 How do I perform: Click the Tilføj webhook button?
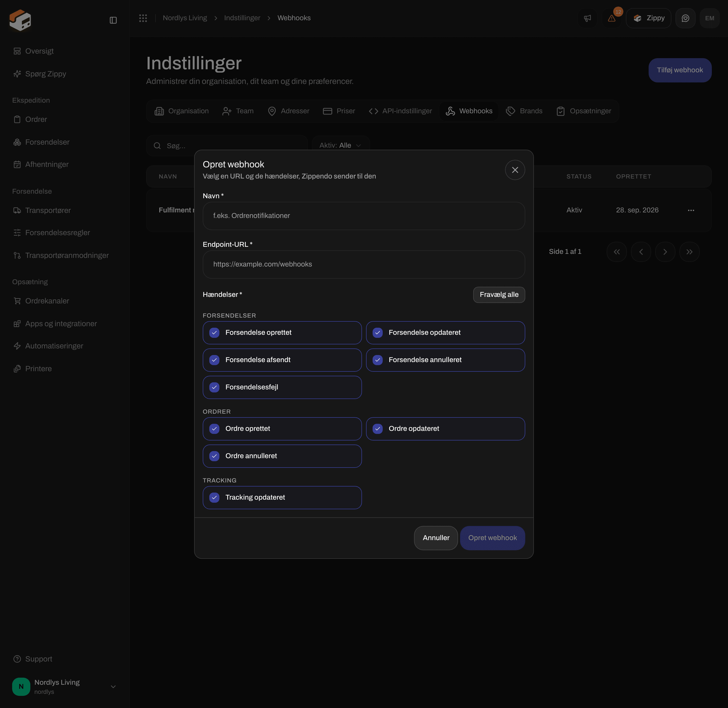point(680,70)
